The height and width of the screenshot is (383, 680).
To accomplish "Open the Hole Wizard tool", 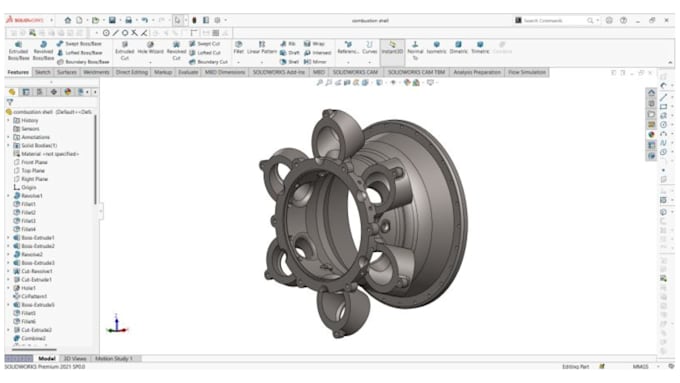I will click(x=150, y=48).
